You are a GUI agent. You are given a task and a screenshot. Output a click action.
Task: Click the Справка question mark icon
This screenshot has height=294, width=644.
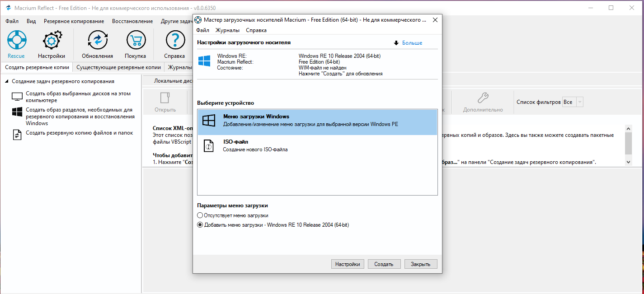click(174, 41)
